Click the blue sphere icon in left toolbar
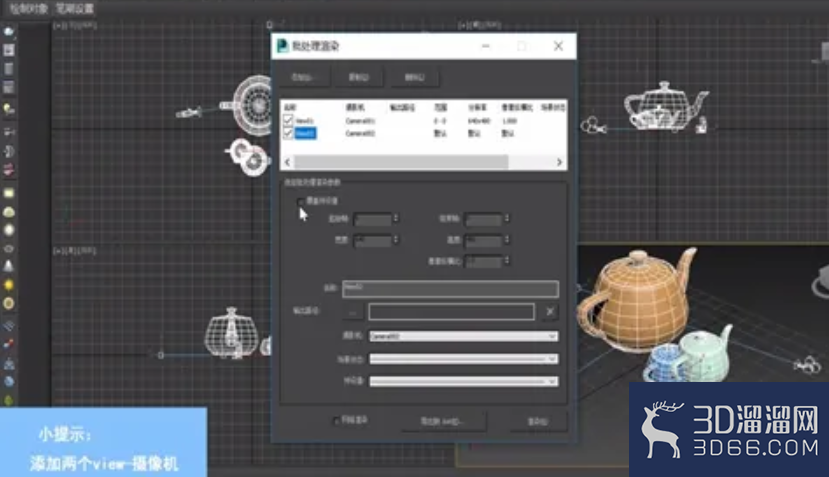The image size is (829, 477). [x=9, y=381]
